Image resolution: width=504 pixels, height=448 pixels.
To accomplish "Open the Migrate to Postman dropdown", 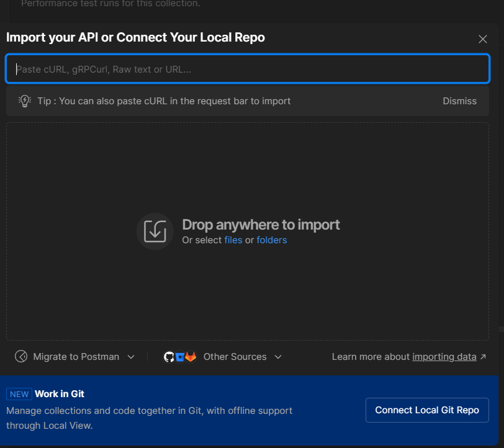I will coord(74,357).
